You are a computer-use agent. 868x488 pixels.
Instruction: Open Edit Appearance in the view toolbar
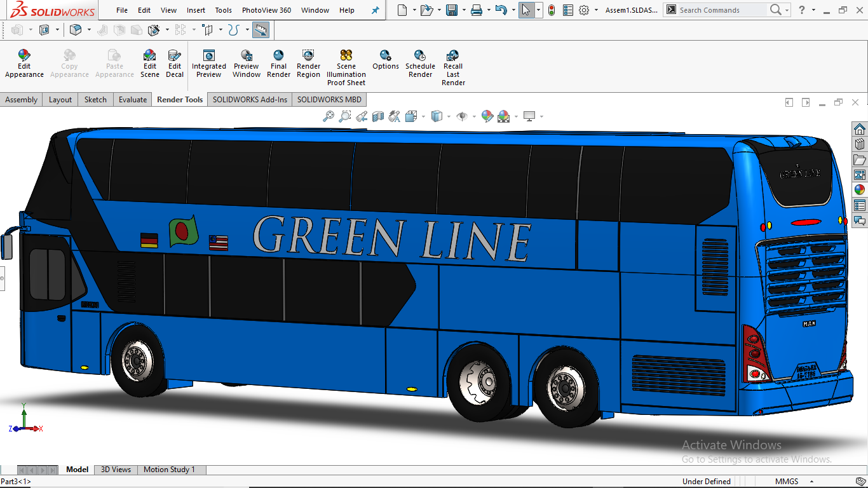pyautogui.click(x=487, y=116)
